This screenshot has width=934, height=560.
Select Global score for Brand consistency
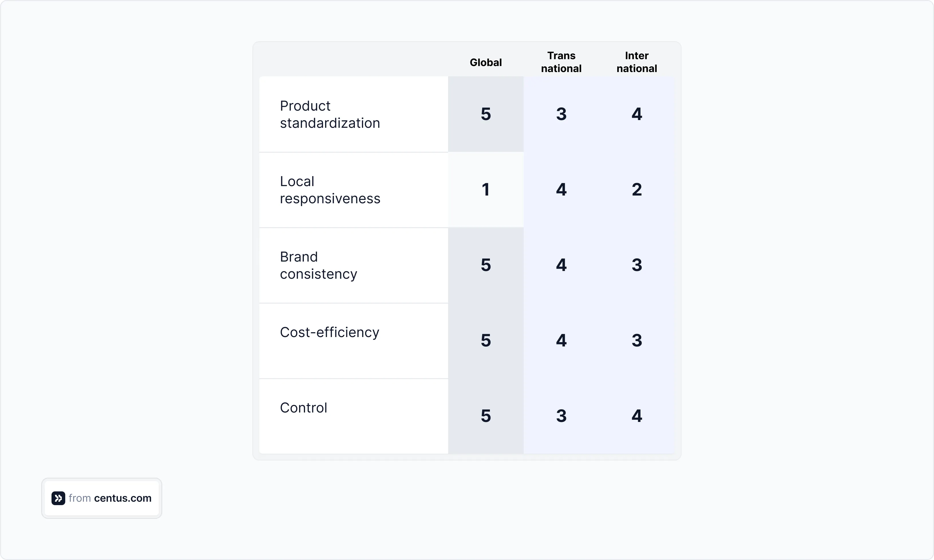click(486, 265)
